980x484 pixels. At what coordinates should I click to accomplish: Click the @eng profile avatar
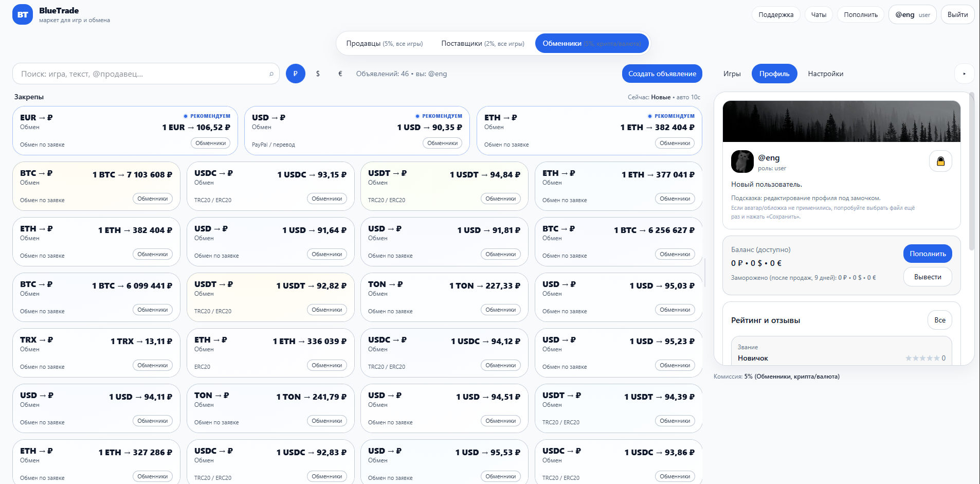click(x=742, y=162)
